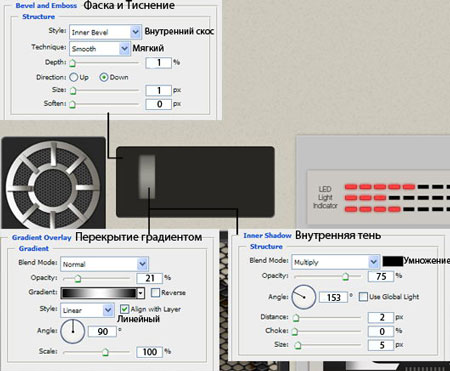Image resolution: width=450 pixels, height=371 pixels.
Task: Click the Scale slider handle
Action: [105, 352]
